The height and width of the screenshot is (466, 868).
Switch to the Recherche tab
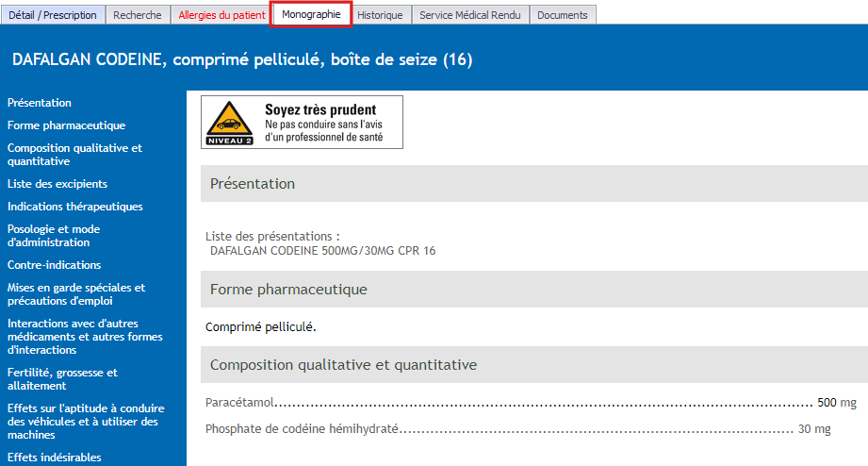138,15
